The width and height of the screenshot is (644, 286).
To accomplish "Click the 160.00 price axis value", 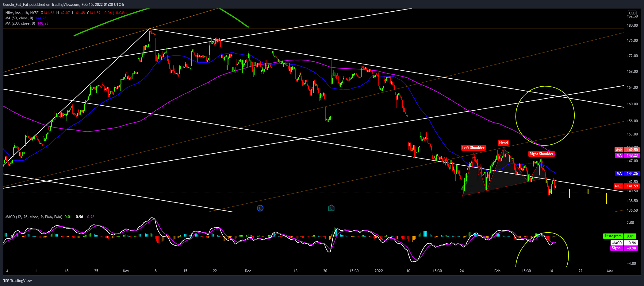I will point(632,104).
